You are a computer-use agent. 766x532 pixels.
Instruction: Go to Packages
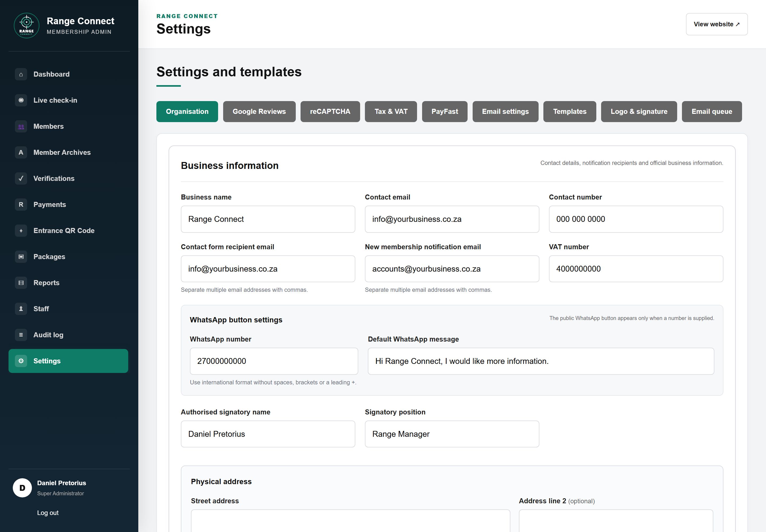pyautogui.click(x=68, y=257)
